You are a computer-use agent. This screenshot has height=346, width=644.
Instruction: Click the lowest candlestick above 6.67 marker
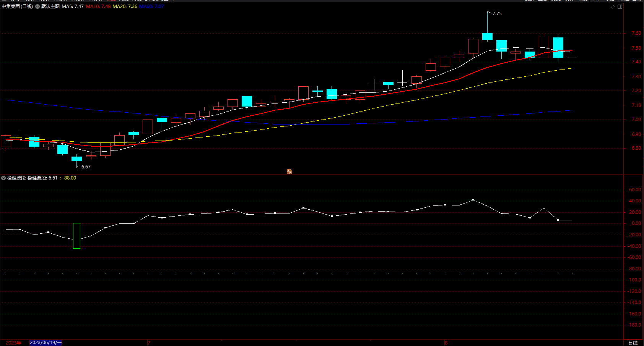[x=76, y=159]
